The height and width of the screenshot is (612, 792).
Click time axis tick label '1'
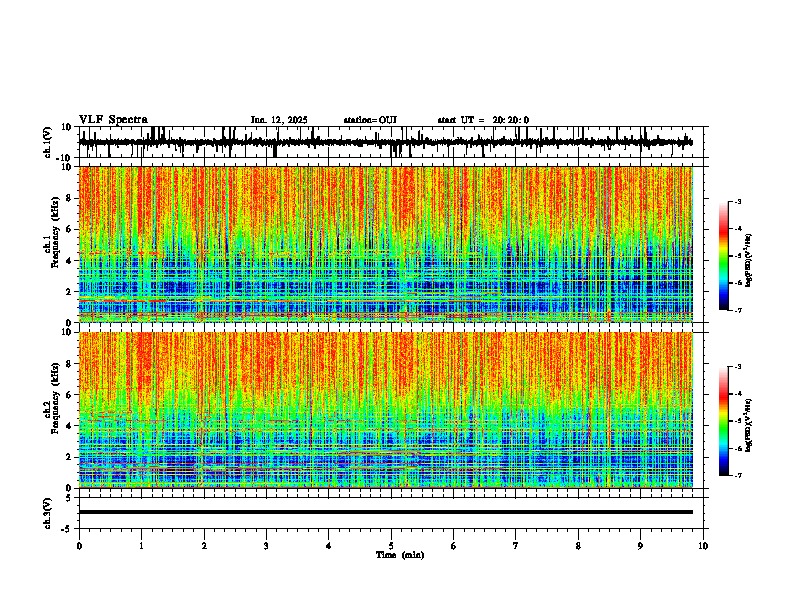[x=141, y=546]
